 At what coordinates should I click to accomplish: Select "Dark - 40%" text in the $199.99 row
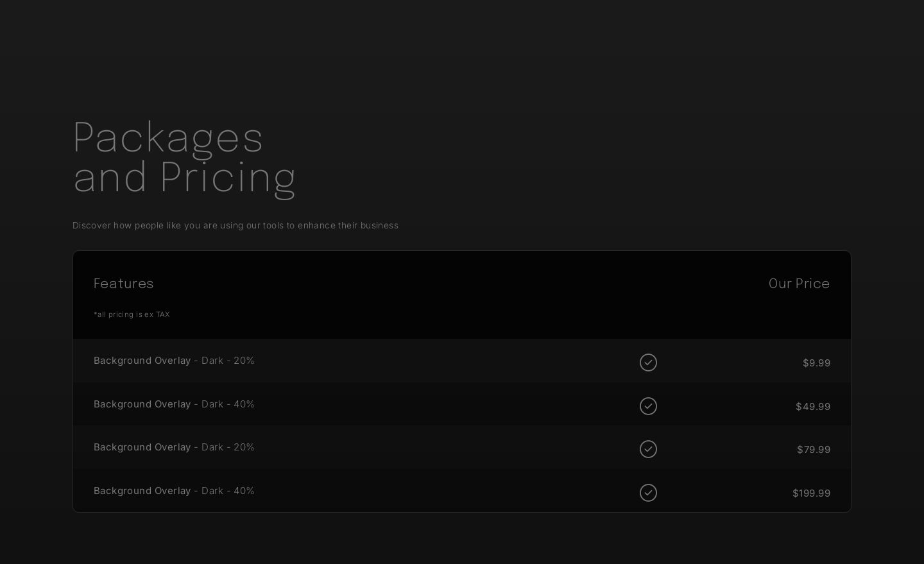[x=228, y=491]
